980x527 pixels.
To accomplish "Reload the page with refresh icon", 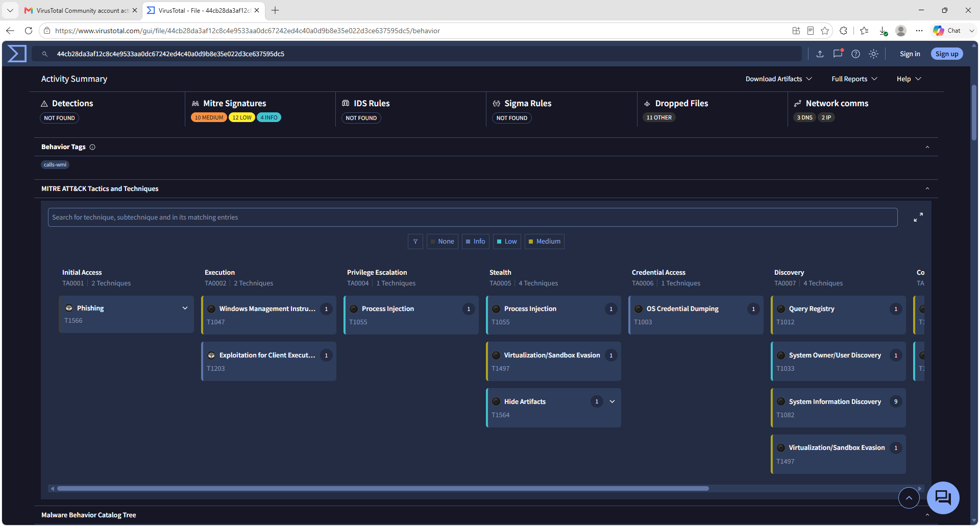I will (29, 31).
